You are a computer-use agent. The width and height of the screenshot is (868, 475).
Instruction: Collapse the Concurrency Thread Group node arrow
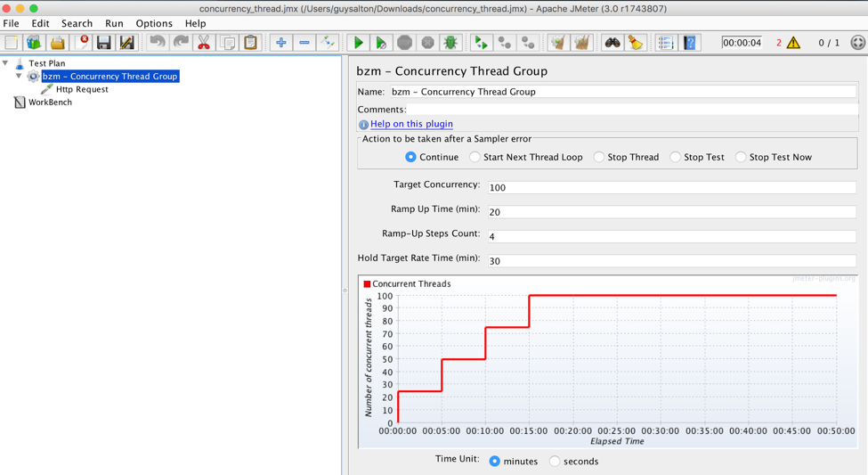(x=19, y=76)
